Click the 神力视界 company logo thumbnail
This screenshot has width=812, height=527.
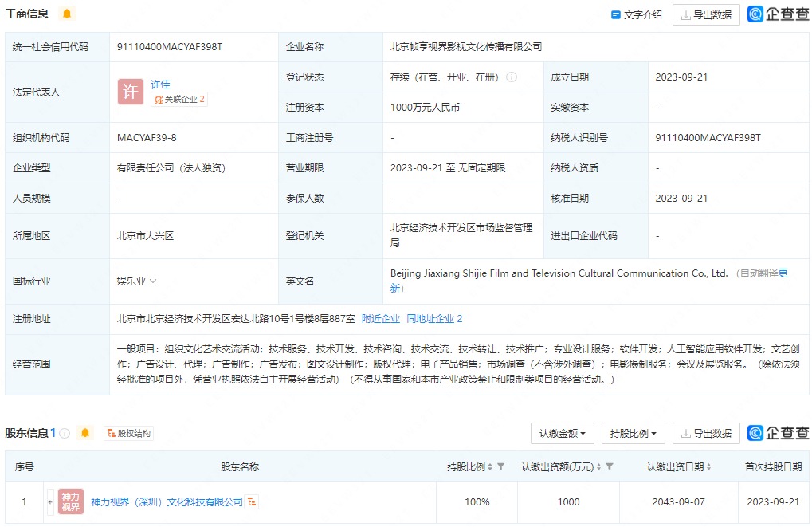point(70,501)
